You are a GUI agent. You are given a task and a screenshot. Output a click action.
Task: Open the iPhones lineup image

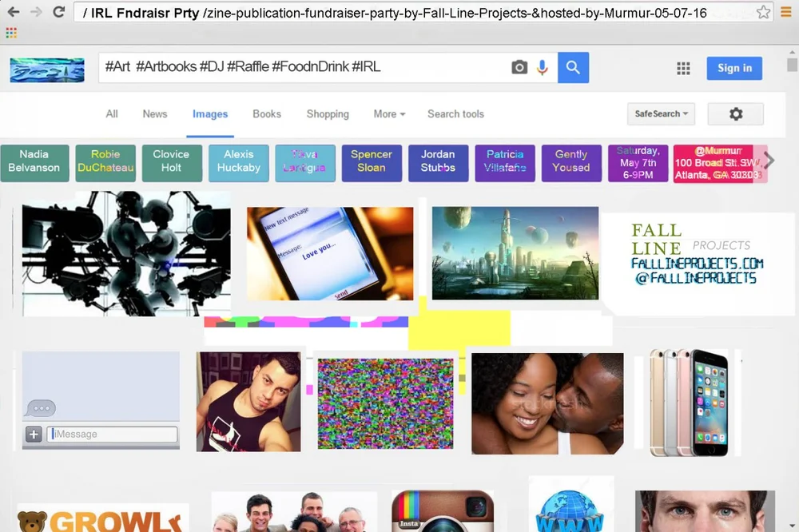(689, 403)
